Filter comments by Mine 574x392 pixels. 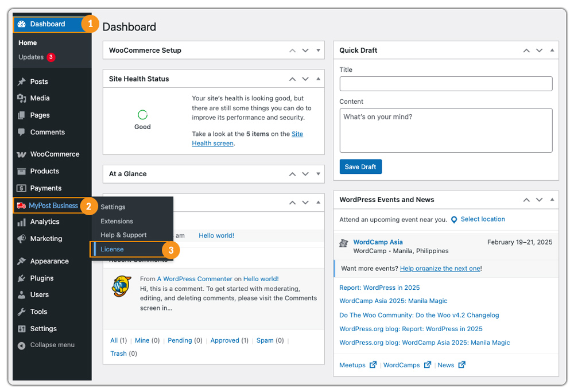point(142,340)
